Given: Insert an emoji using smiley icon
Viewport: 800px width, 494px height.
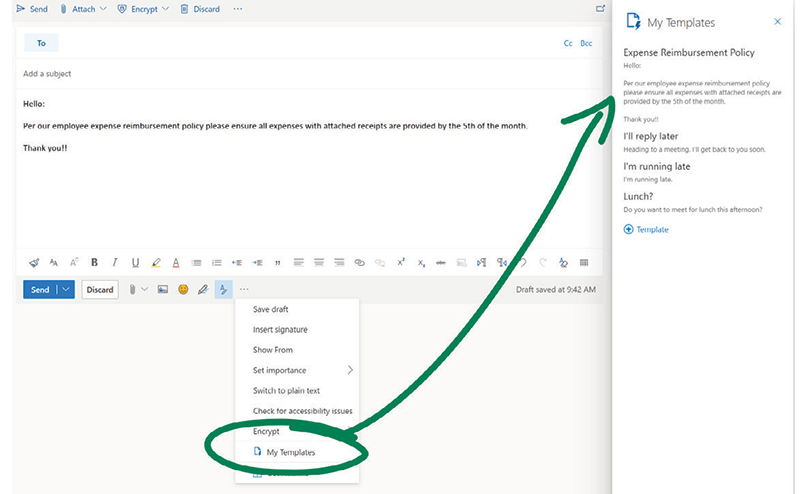Looking at the screenshot, I should [x=183, y=290].
